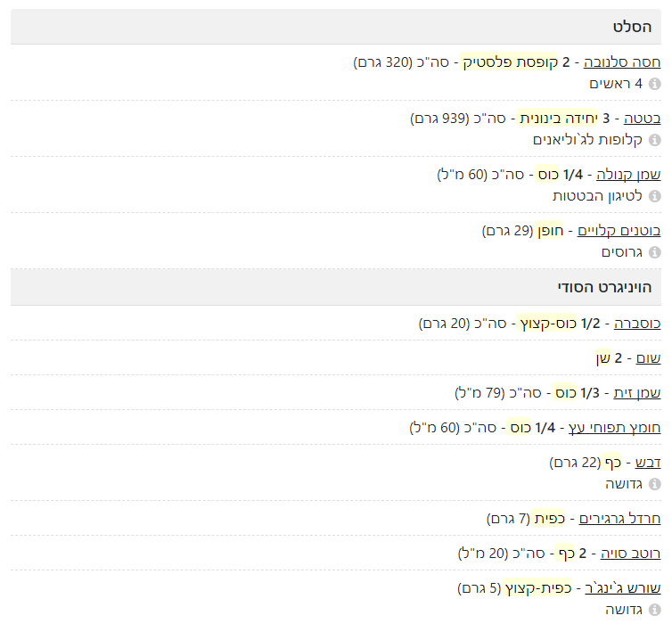Click the 'הסלט' section header

631,27
